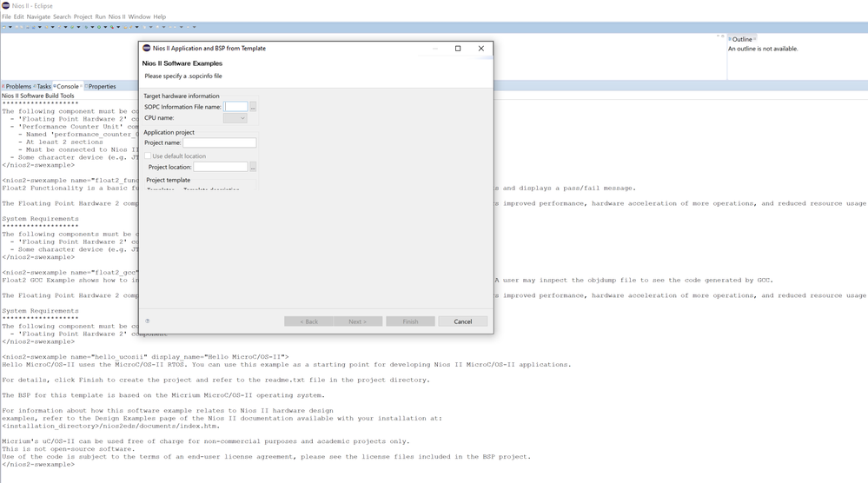Click 'This is not open-source software.' line
Screen dimensions: 868x483
click(68, 449)
